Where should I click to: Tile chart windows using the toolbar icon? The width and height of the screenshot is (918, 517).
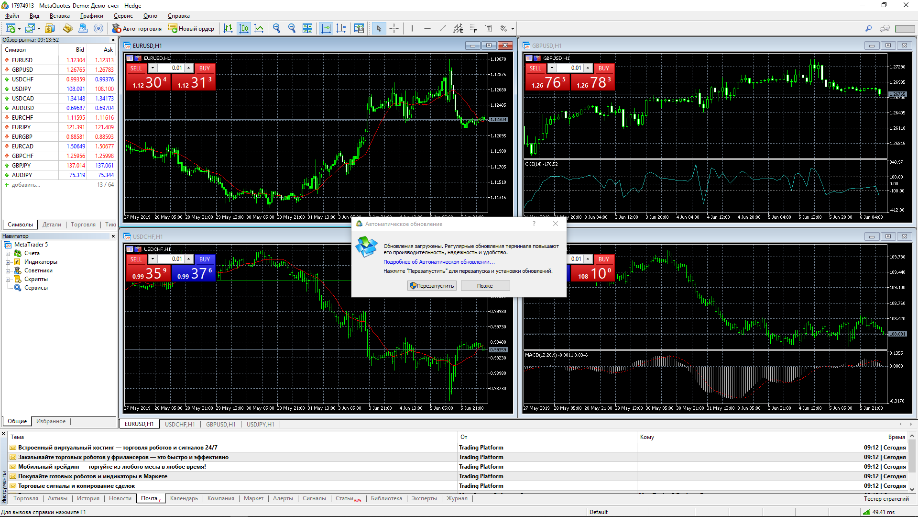(309, 29)
